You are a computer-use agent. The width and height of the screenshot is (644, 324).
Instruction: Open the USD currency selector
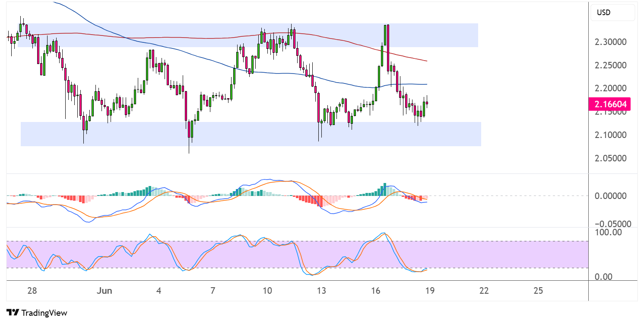click(612, 13)
